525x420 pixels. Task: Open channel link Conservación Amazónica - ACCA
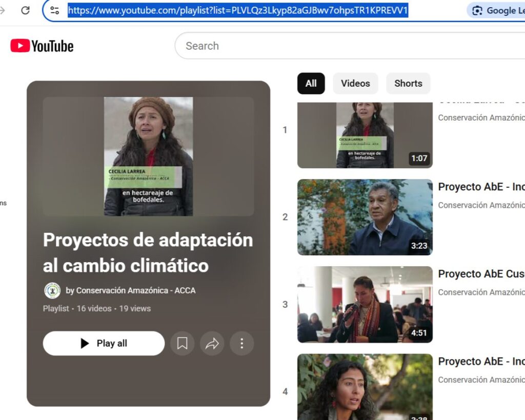coord(135,290)
